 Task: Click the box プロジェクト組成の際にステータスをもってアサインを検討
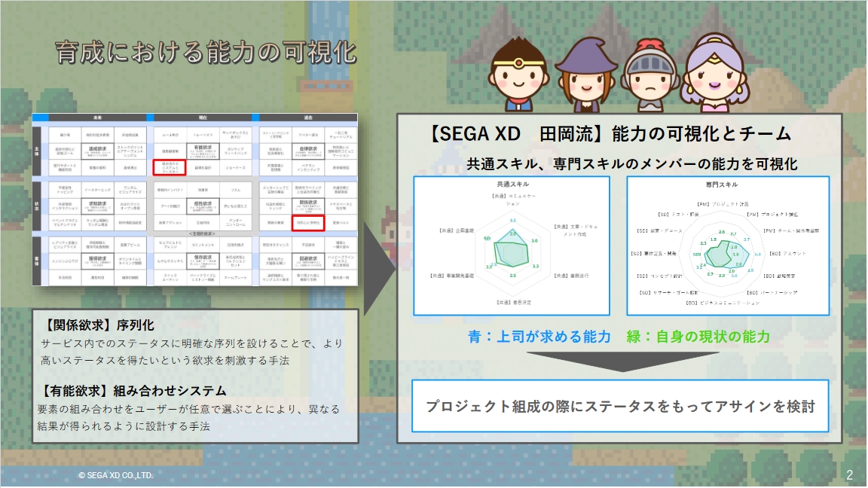(620, 406)
